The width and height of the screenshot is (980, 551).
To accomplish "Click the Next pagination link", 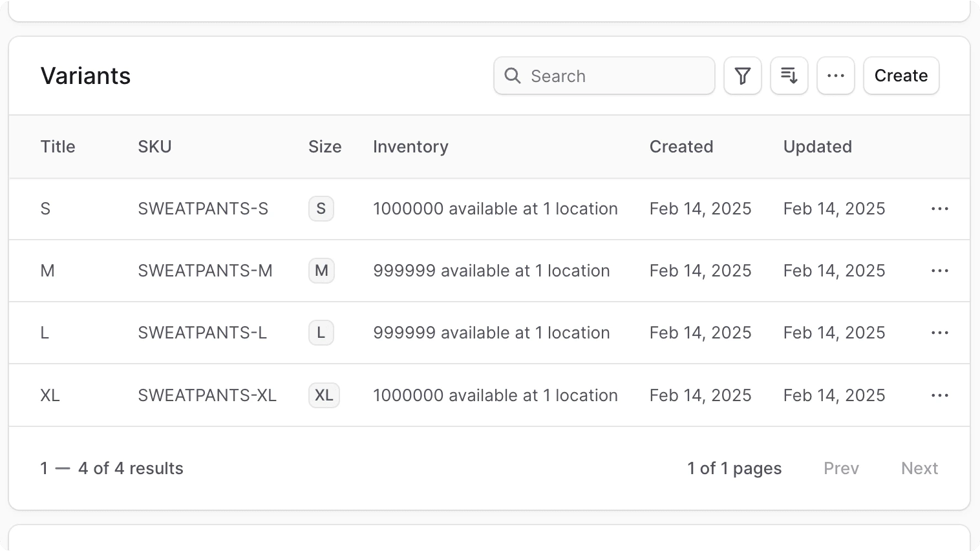I will [919, 468].
